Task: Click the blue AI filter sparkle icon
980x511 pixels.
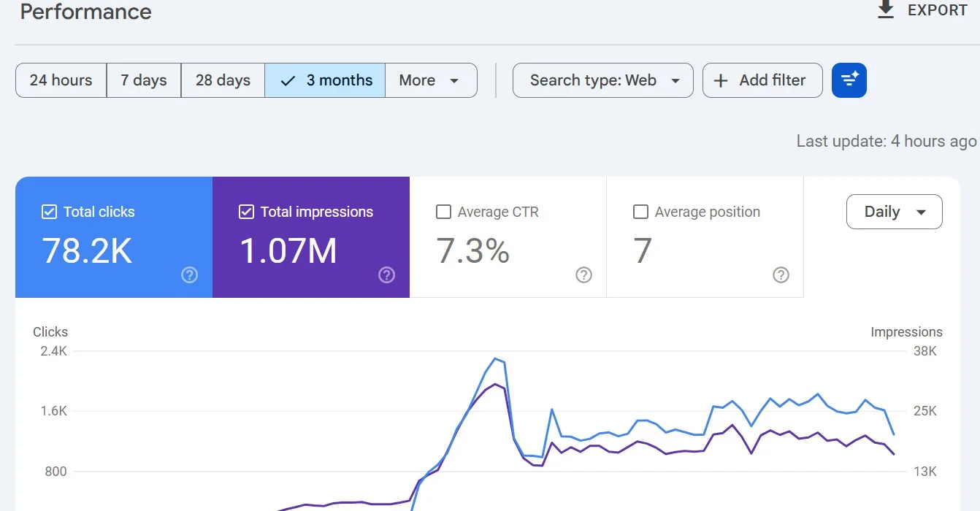Action: 849,80
